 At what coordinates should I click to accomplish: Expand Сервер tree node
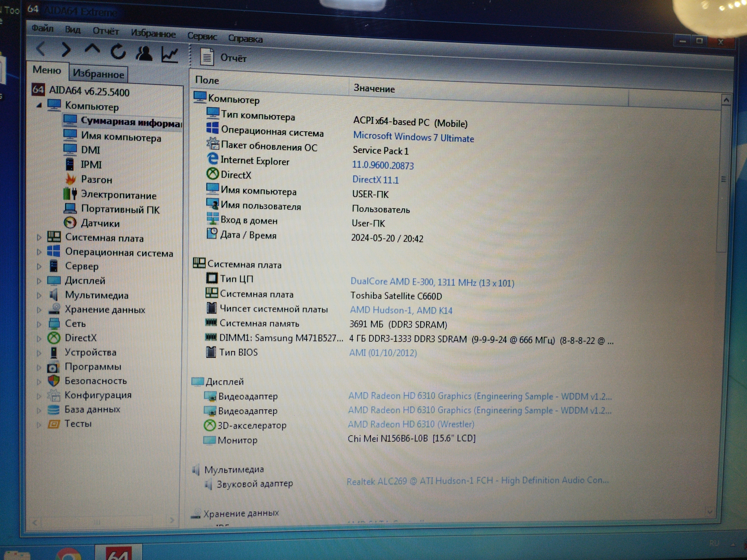pos(39,266)
